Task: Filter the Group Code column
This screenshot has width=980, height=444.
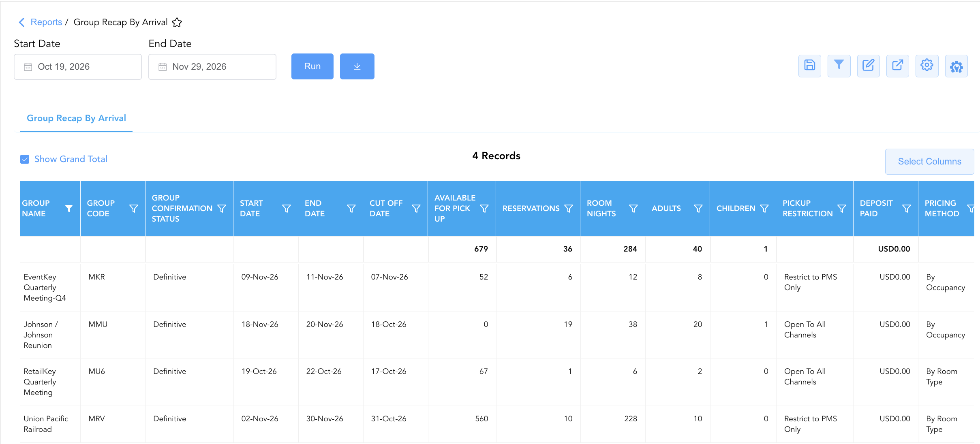Action: (x=133, y=208)
